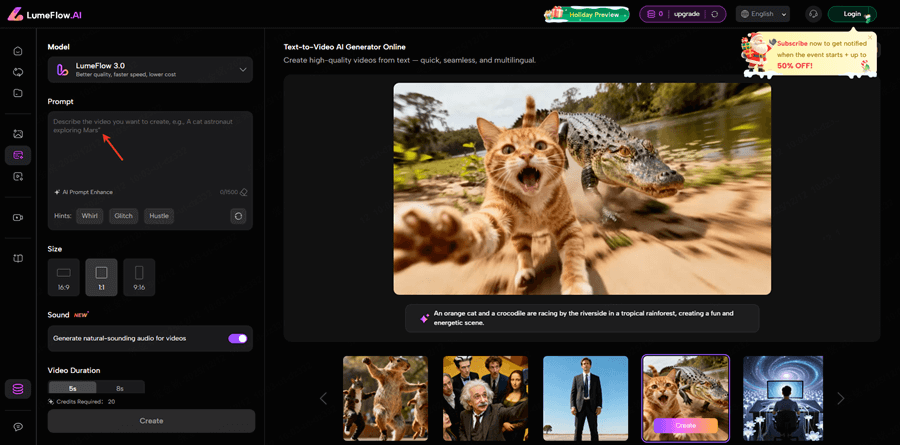Open the image generation sidebar icon
Screen dimensions: 900x445
[18, 134]
